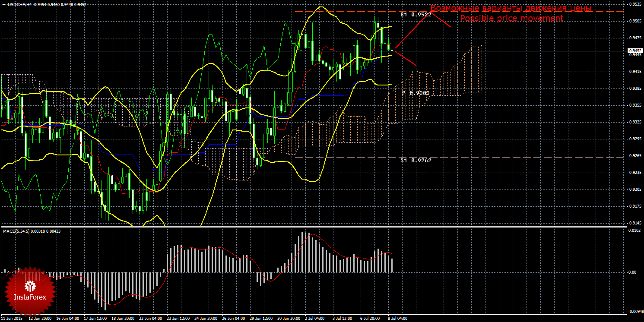The height and width of the screenshot is (322, 644).
Task: Click 0.0102 on the MACD scale
Action: (634, 230)
